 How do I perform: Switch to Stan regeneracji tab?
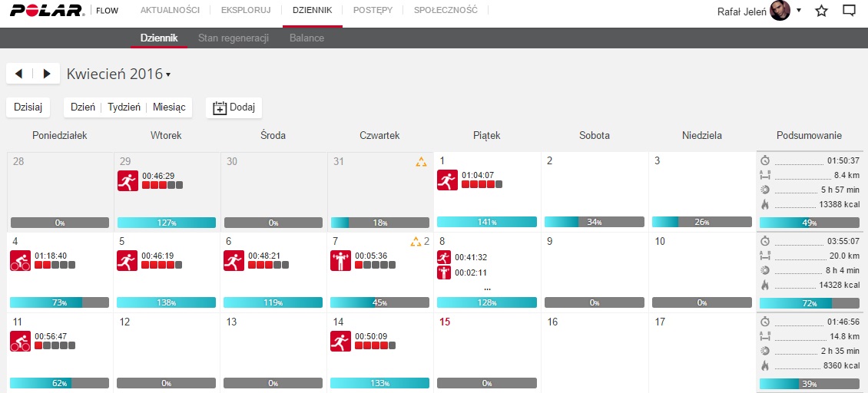(x=234, y=38)
